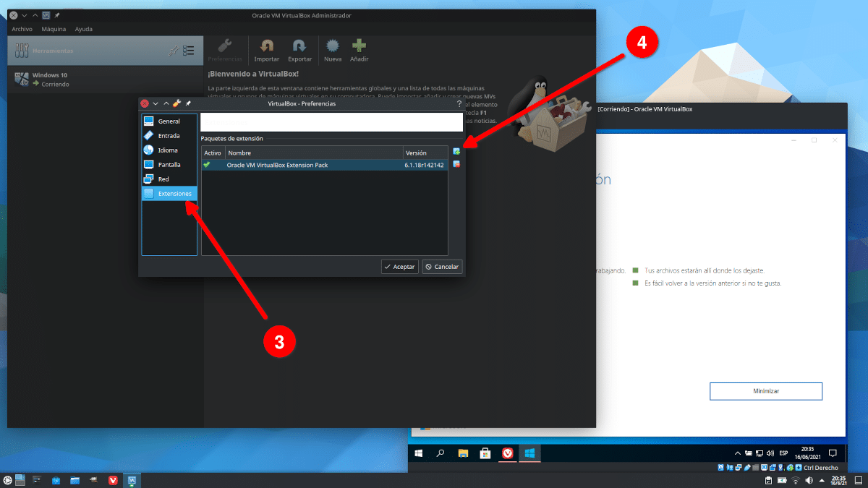The width and height of the screenshot is (868, 488).
Task: Click VirtualBox task in host taskbar
Action: [x=132, y=480]
